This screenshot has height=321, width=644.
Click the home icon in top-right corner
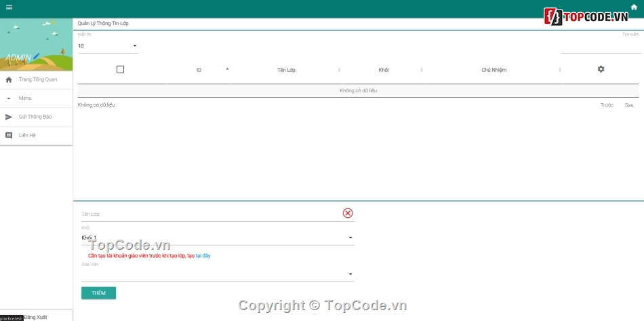click(634, 7)
